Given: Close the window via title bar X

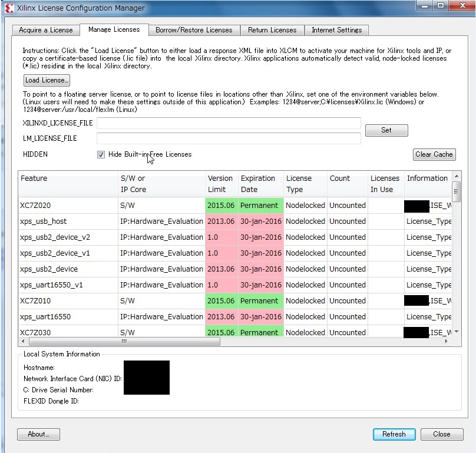Looking at the screenshot, I should tap(462, 6).
